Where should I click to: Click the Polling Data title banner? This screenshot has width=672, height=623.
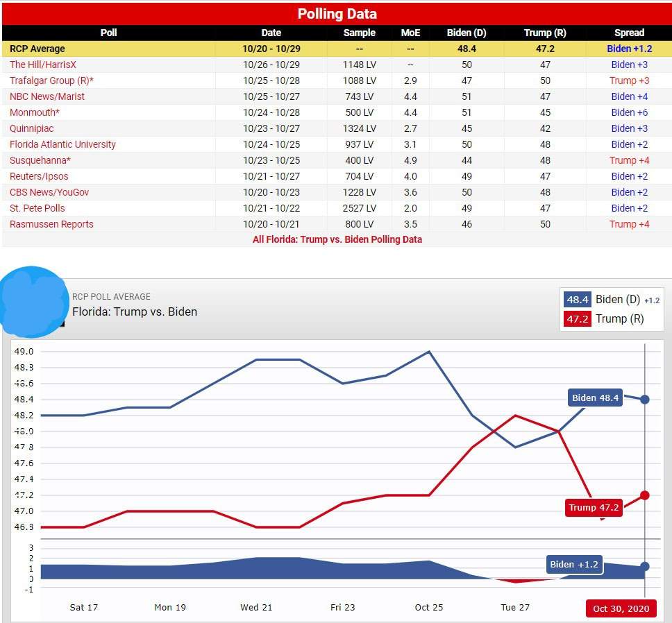click(337, 14)
